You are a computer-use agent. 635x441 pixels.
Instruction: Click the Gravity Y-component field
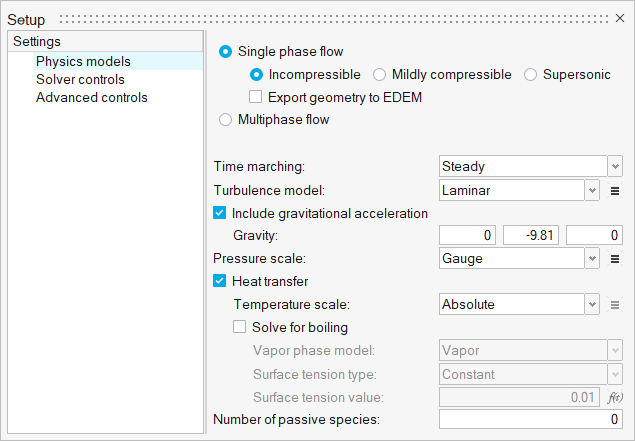(531, 236)
